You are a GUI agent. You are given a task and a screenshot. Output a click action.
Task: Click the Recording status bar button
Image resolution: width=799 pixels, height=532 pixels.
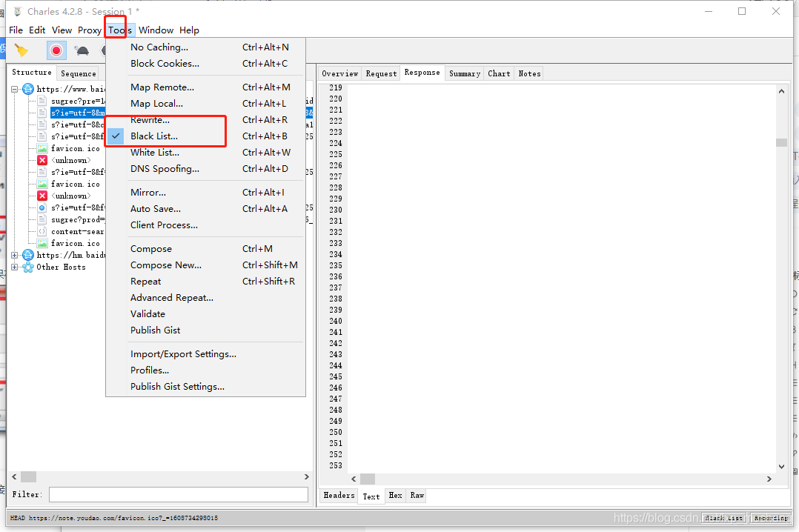(772, 518)
